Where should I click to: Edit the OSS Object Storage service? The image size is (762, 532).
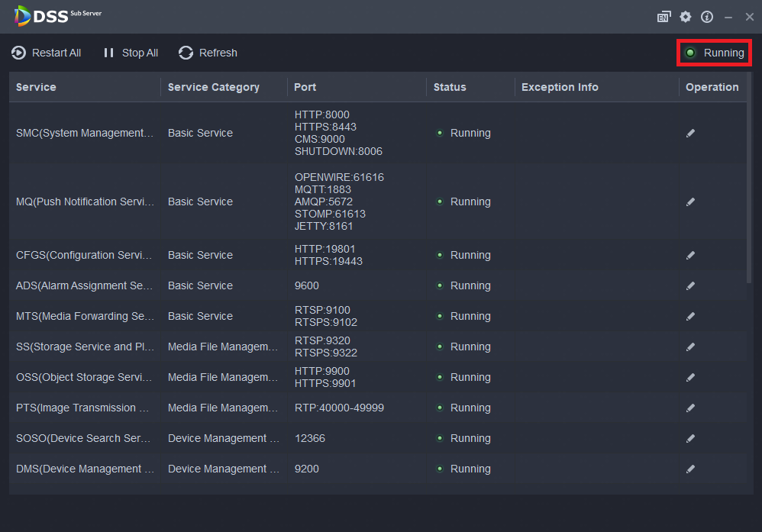690,377
